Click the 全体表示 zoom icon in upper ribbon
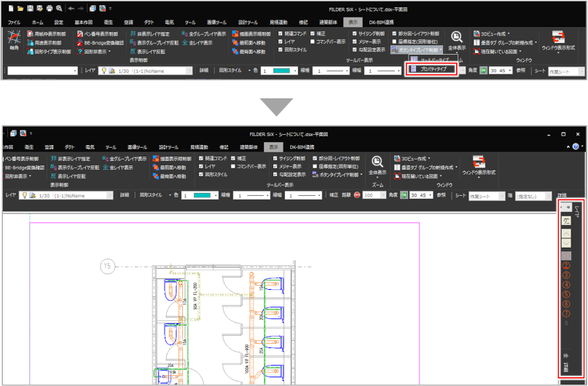 [x=457, y=40]
